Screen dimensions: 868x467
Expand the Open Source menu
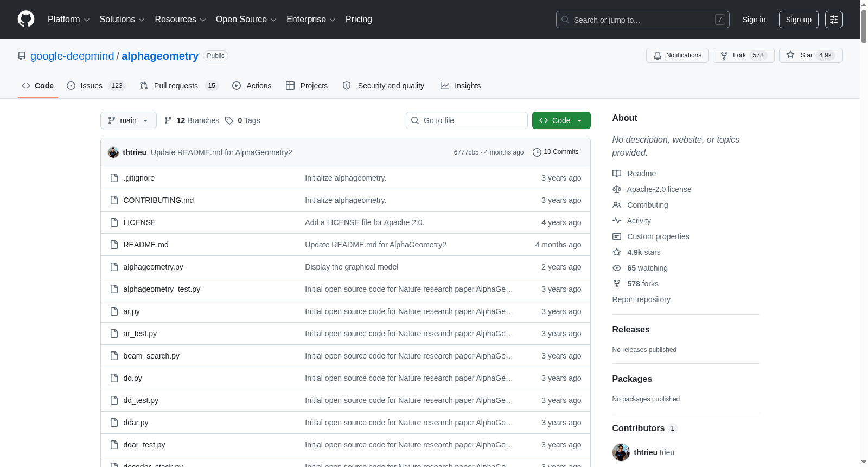246,20
